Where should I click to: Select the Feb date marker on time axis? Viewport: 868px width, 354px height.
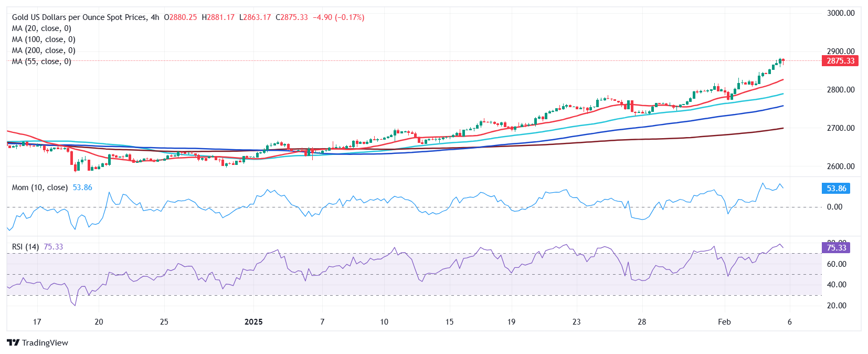[x=724, y=322]
